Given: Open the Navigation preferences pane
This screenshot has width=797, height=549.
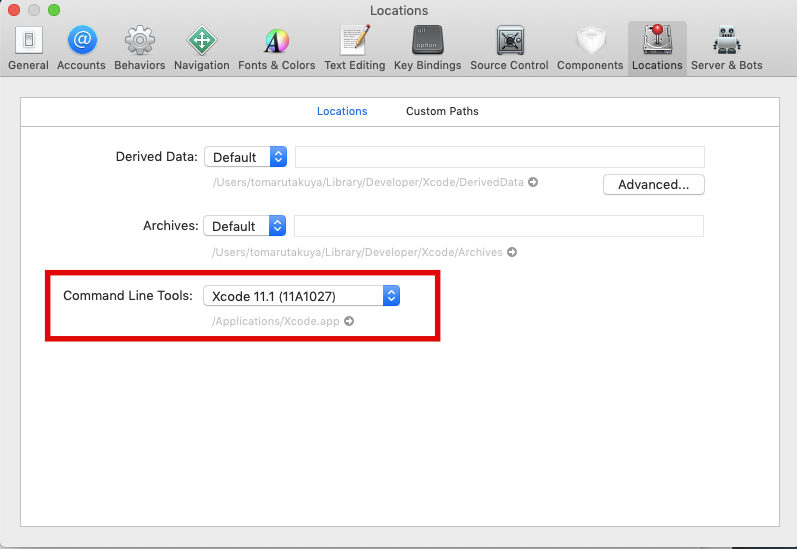Looking at the screenshot, I should coord(202,49).
